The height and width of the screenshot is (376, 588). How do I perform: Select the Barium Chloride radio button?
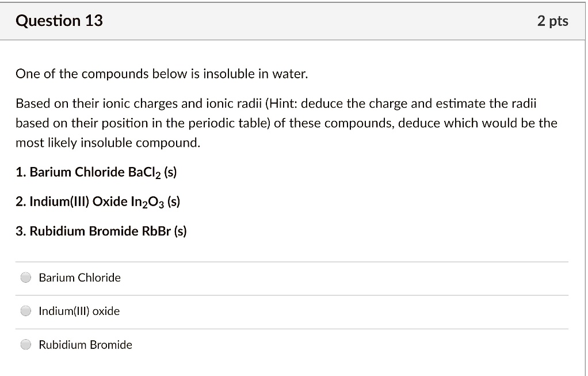coord(25,277)
